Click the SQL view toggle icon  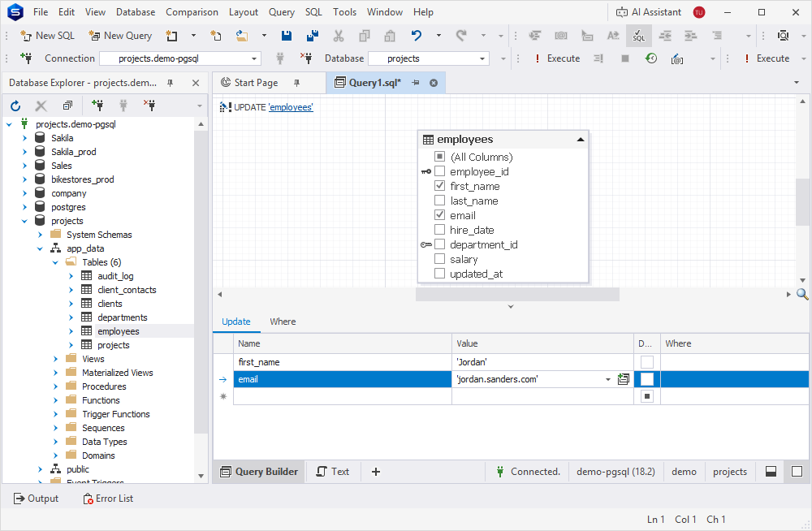coord(639,36)
